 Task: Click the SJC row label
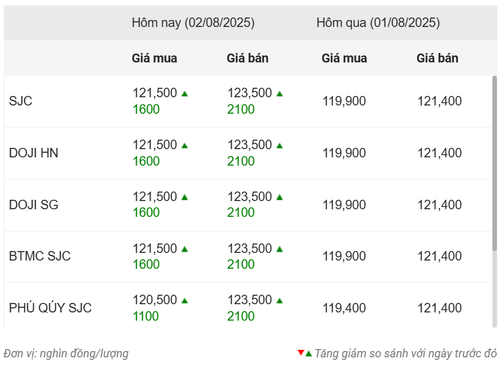point(21,101)
